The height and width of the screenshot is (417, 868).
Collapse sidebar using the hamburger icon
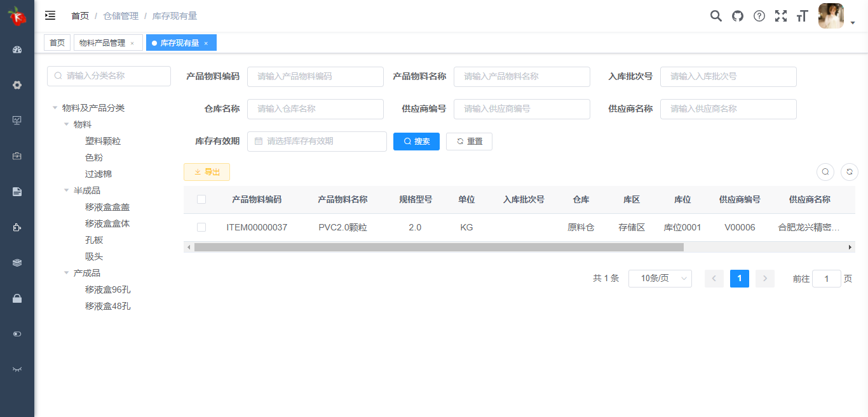tap(50, 16)
